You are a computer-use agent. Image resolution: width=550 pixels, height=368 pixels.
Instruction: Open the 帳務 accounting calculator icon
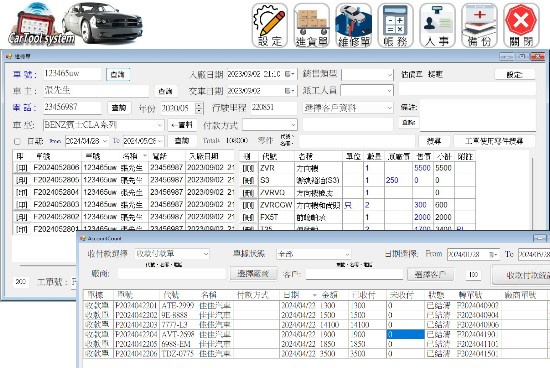tap(395, 26)
